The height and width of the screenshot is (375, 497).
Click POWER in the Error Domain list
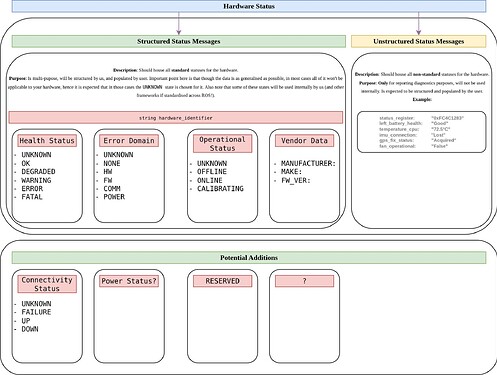[x=114, y=197]
